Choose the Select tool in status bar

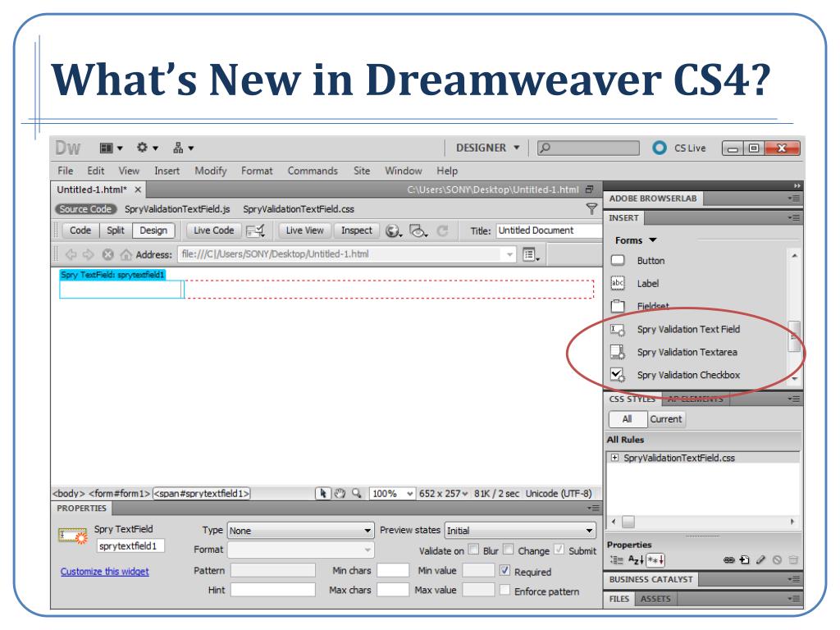[322, 493]
